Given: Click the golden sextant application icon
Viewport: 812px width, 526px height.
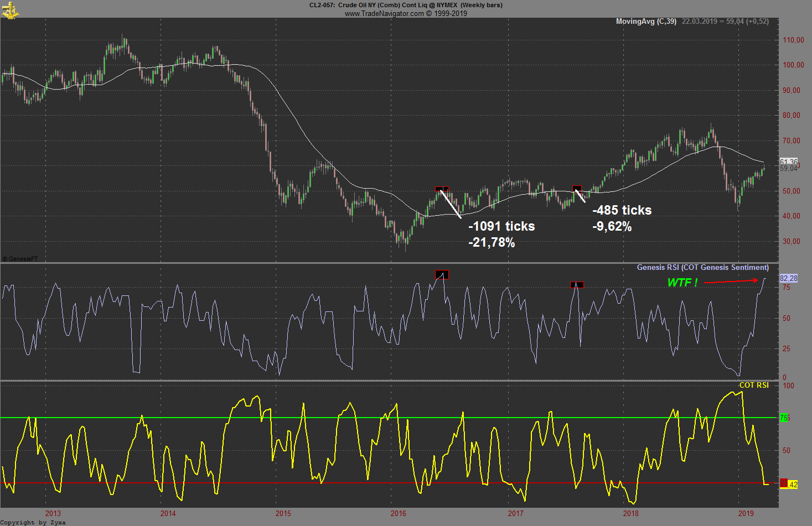Looking at the screenshot, I should click(10, 9).
